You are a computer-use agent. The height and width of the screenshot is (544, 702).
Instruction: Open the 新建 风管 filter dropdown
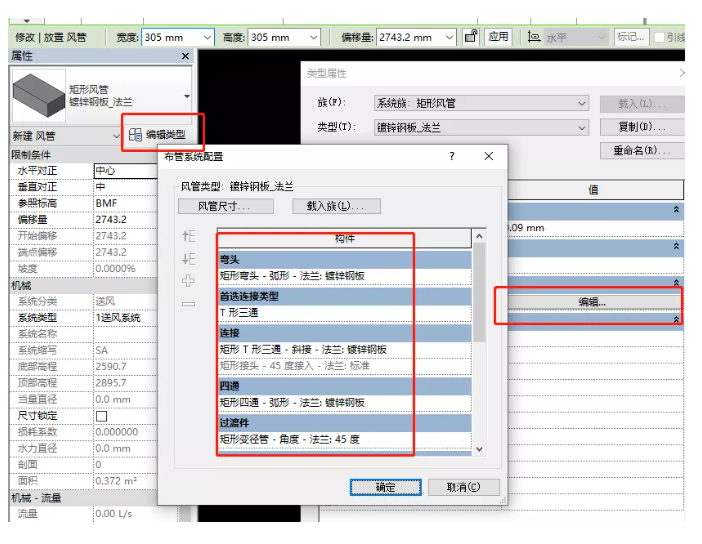point(116,136)
